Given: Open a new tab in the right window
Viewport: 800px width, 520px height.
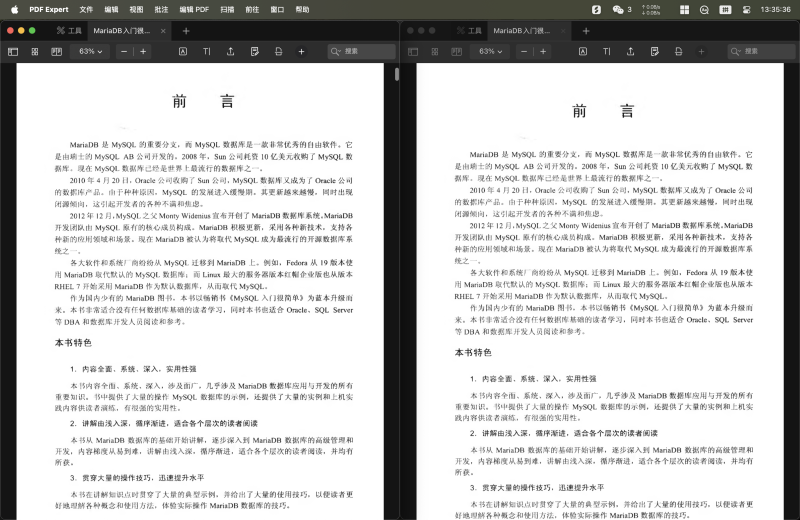Looking at the screenshot, I should point(586,31).
